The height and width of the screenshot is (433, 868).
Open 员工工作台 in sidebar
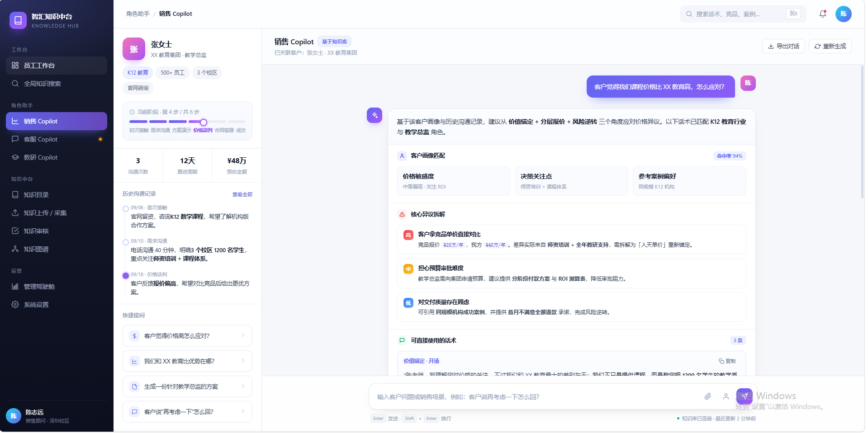point(57,66)
